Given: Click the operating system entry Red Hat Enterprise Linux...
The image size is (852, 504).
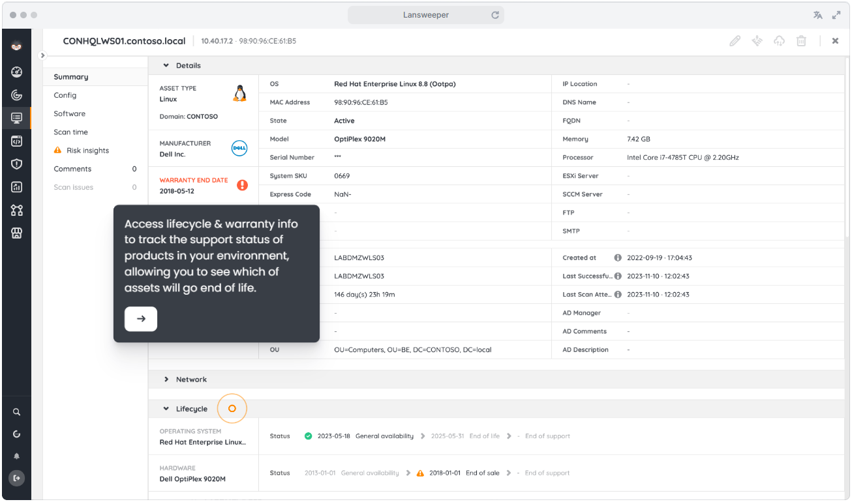Looking at the screenshot, I should (203, 442).
